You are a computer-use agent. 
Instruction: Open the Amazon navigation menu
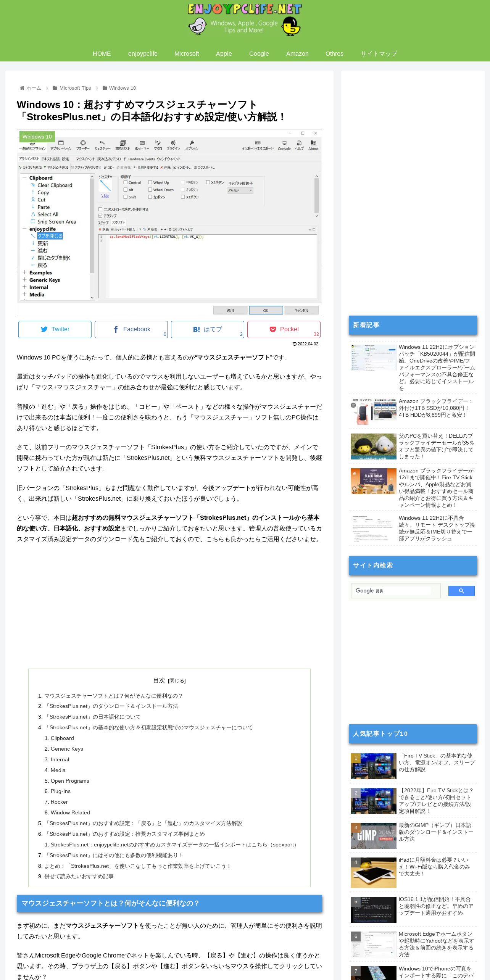pos(297,54)
